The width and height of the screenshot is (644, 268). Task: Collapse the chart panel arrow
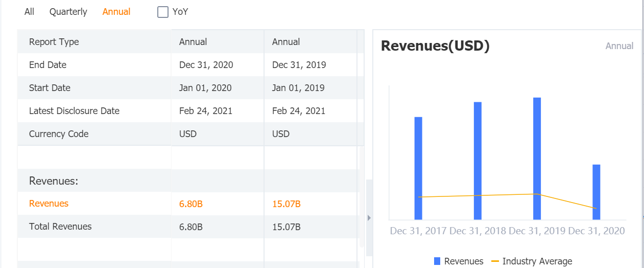click(369, 218)
